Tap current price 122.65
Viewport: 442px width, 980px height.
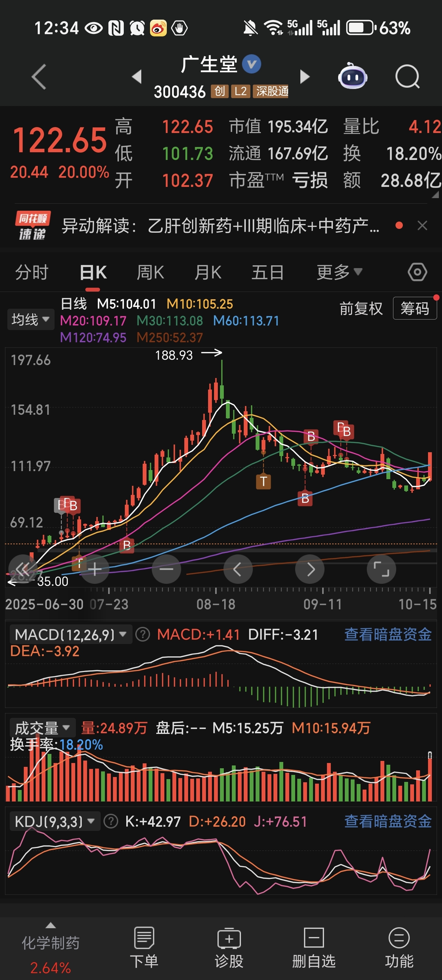pyautogui.click(x=60, y=140)
